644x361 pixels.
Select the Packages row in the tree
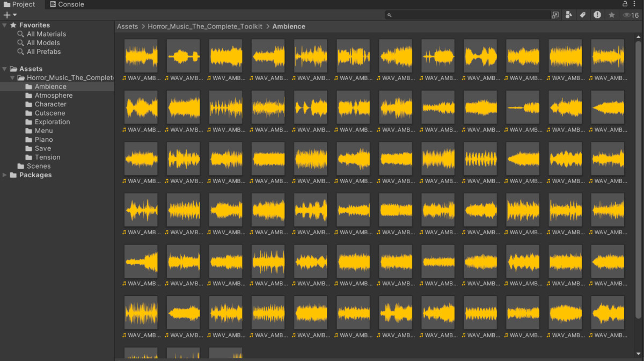pyautogui.click(x=57, y=175)
